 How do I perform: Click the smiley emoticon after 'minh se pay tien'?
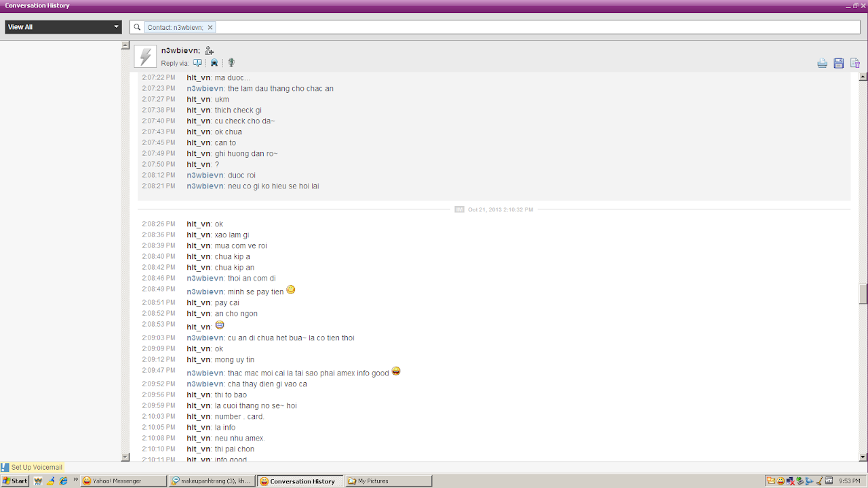(291, 290)
